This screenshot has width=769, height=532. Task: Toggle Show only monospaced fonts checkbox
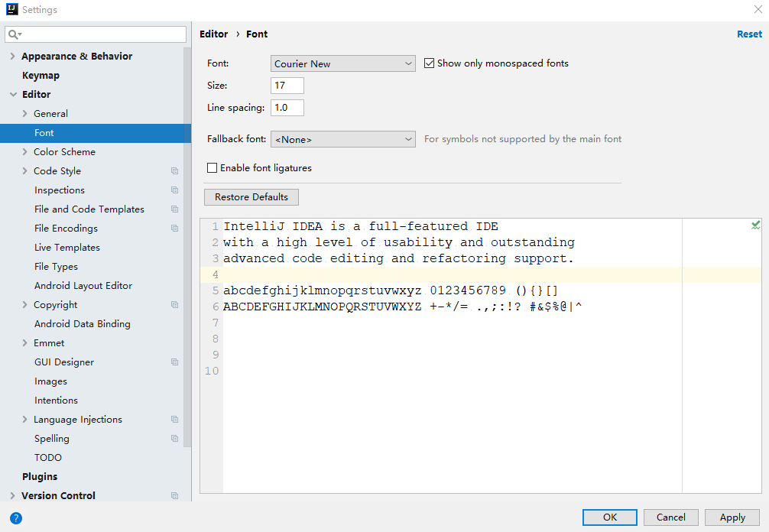(x=429, y=63)
